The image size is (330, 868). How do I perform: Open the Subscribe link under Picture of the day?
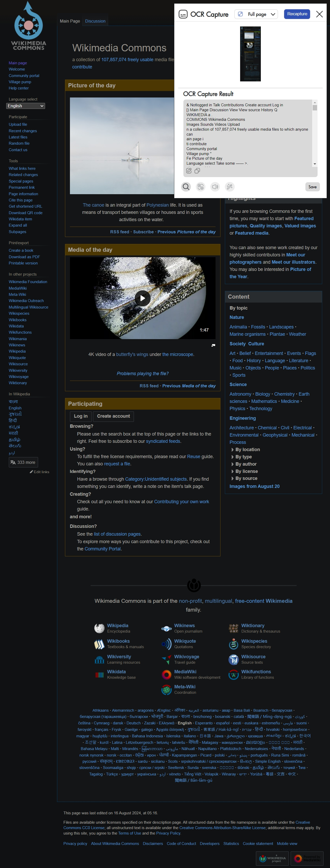144,232
